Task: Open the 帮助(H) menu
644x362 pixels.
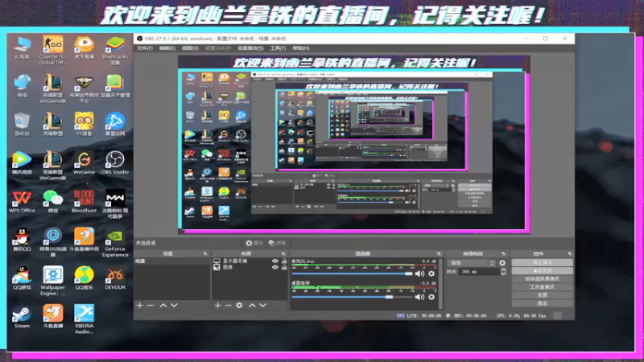Action: pos(300,48)
